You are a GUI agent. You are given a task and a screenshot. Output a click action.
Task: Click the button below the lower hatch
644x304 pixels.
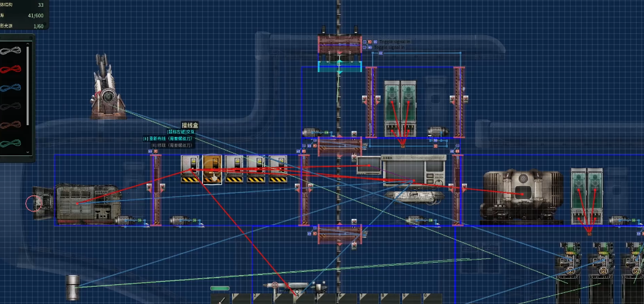tap(354, 245)
